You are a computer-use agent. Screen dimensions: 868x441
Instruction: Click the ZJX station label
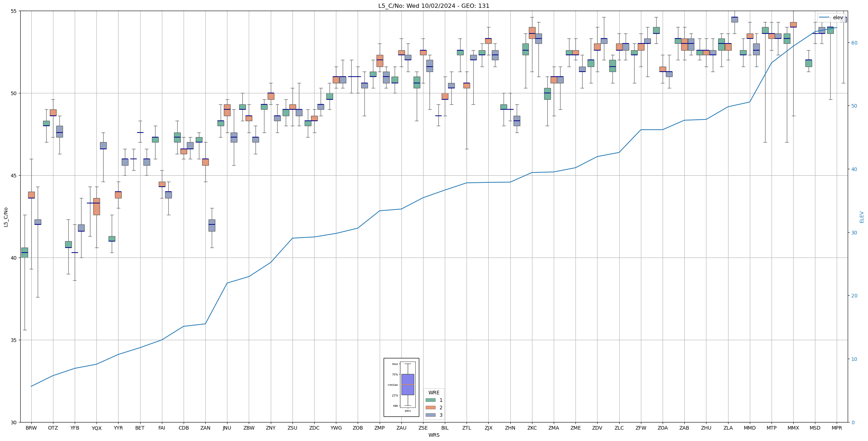point(489,428)
